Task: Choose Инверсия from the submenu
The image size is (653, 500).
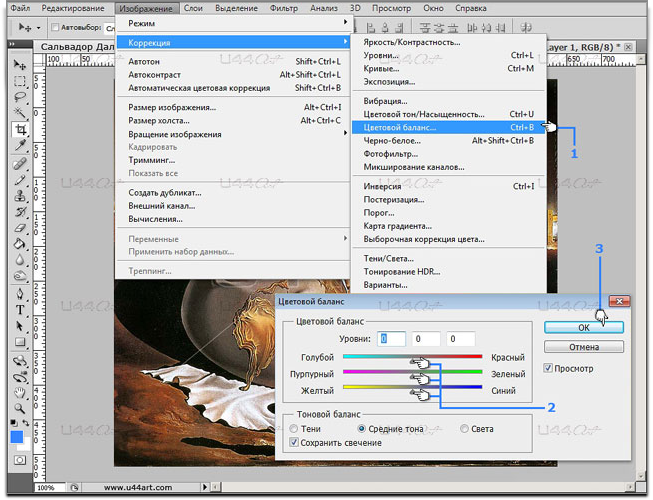Action: click(x=449, y=186)
